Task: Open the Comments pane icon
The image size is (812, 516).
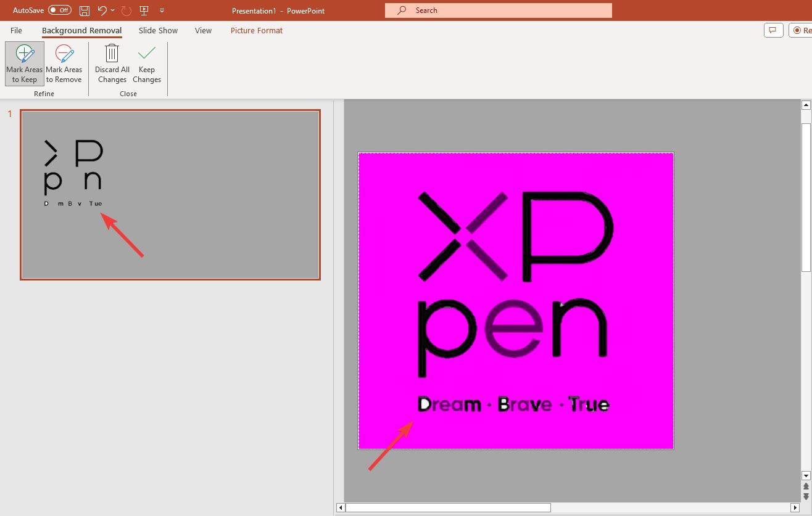Action: (x=773, y=30)
